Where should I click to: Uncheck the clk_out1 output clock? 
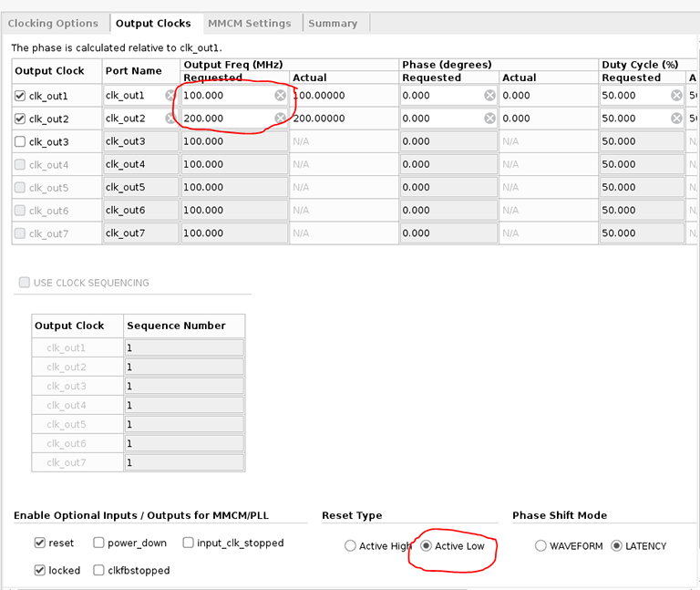[x=20, y=95]
